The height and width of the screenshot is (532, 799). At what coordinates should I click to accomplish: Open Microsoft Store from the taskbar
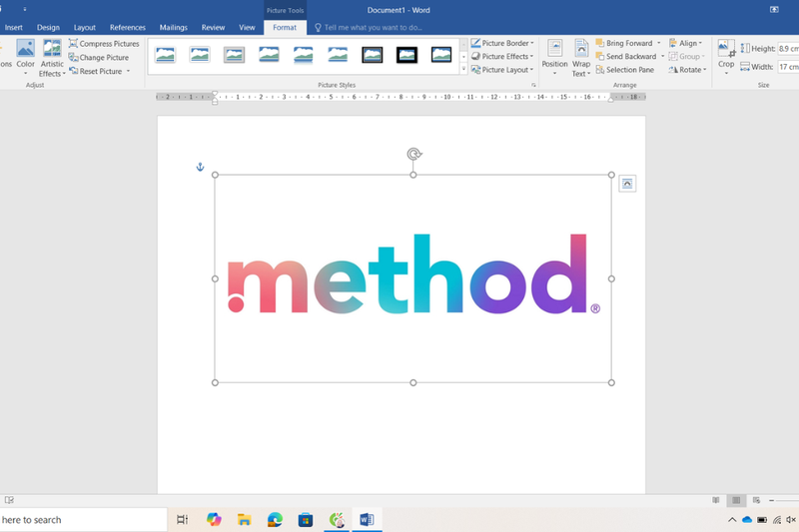click(x=306, y=520)
